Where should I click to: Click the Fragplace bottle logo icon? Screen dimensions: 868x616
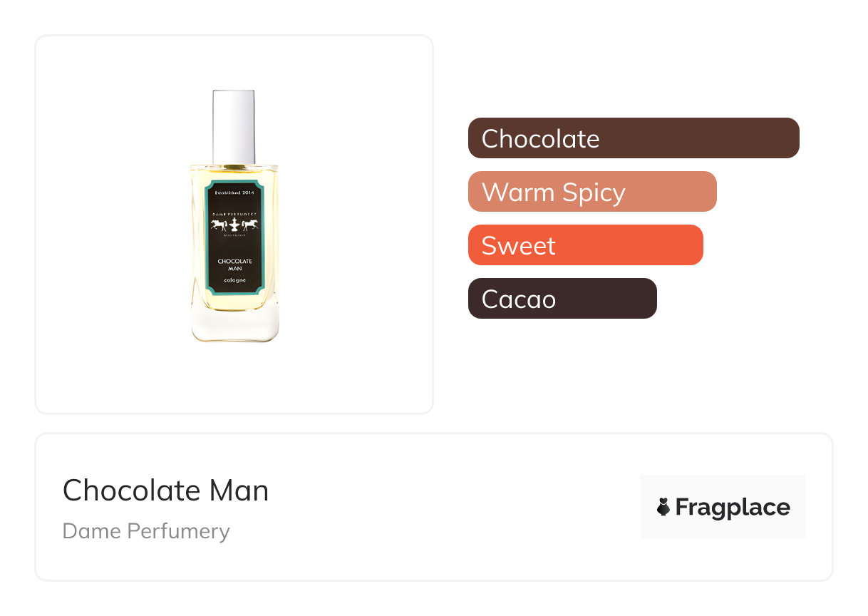663,507
